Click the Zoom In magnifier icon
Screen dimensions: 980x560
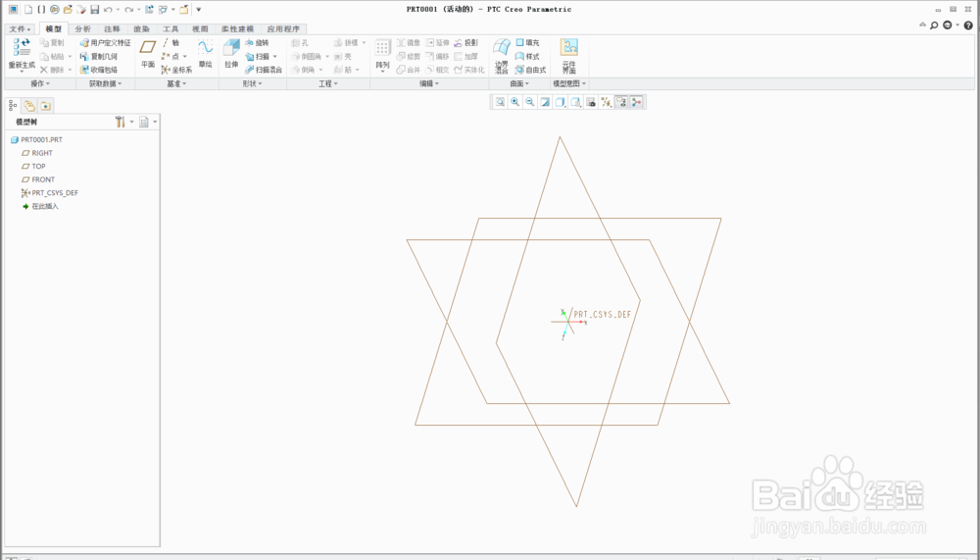point(514,102)
